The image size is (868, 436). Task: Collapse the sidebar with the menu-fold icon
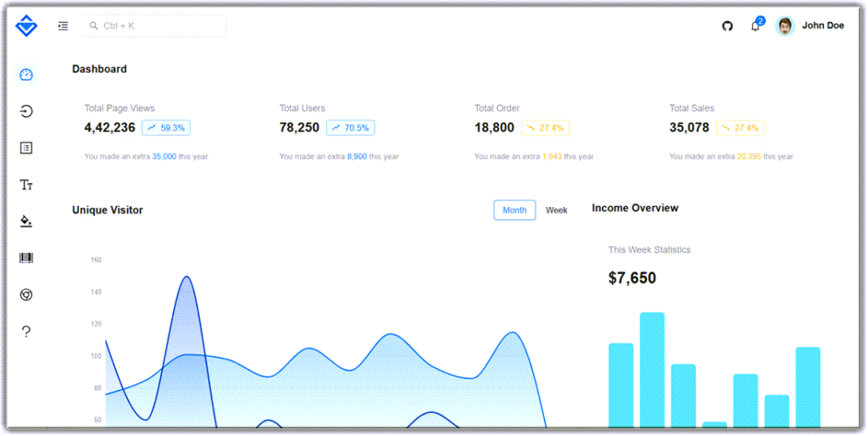63,26
